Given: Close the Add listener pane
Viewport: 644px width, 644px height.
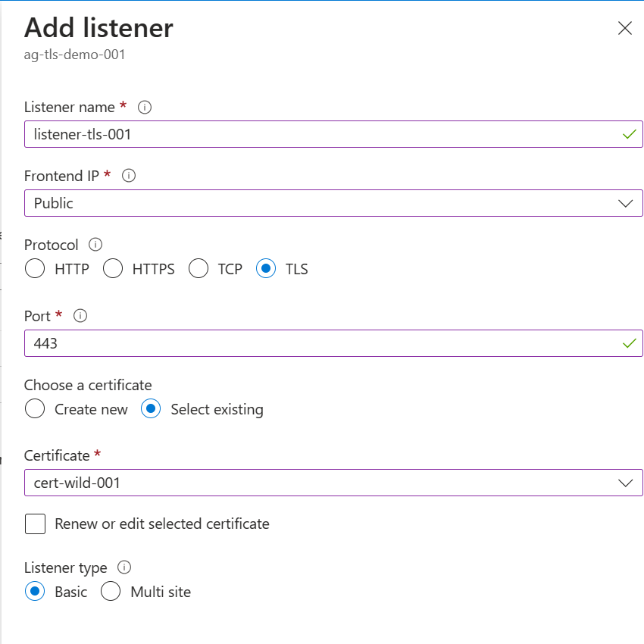Looking at the screenshot, I should pyautogui.click(x=624, y=28).
